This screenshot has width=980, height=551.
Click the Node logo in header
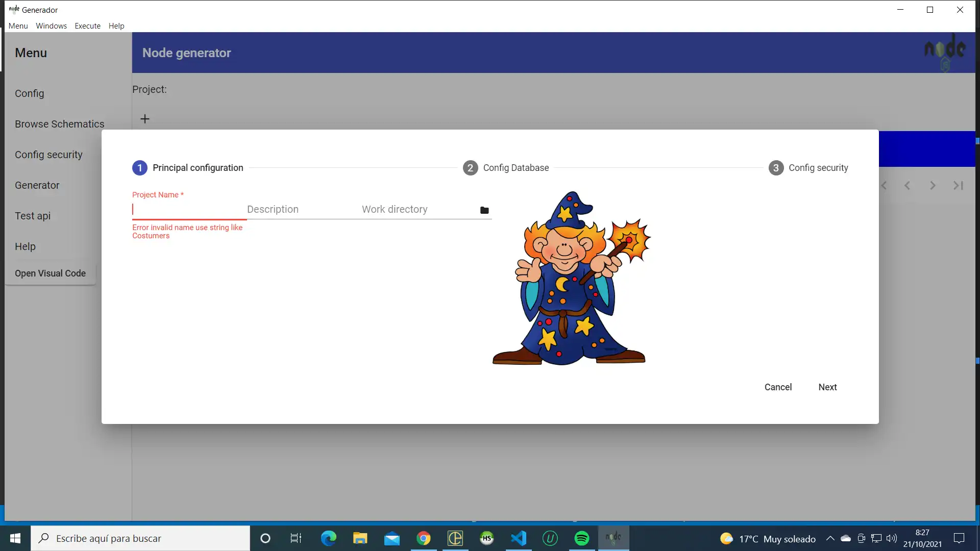945,52
